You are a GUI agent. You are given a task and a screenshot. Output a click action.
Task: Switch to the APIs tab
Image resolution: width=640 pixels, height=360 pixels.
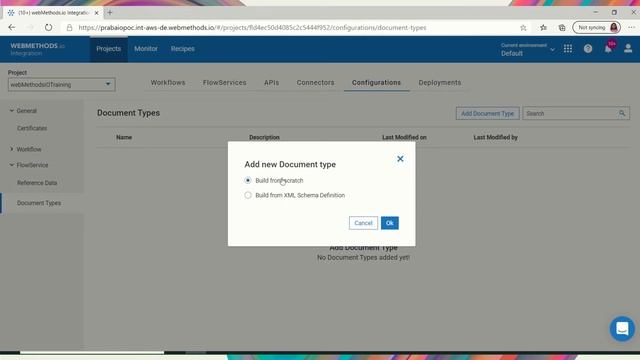pos(271,82)
